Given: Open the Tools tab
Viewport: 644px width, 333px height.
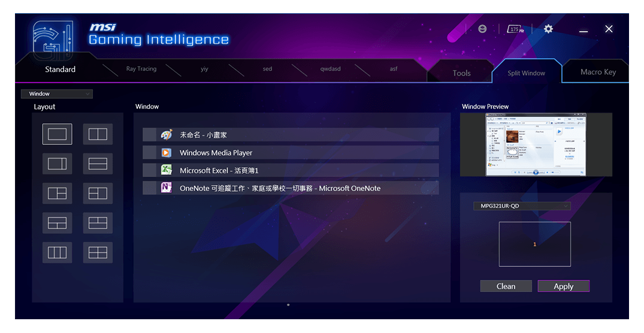Looking at the screenshot, I should [461, 73].
